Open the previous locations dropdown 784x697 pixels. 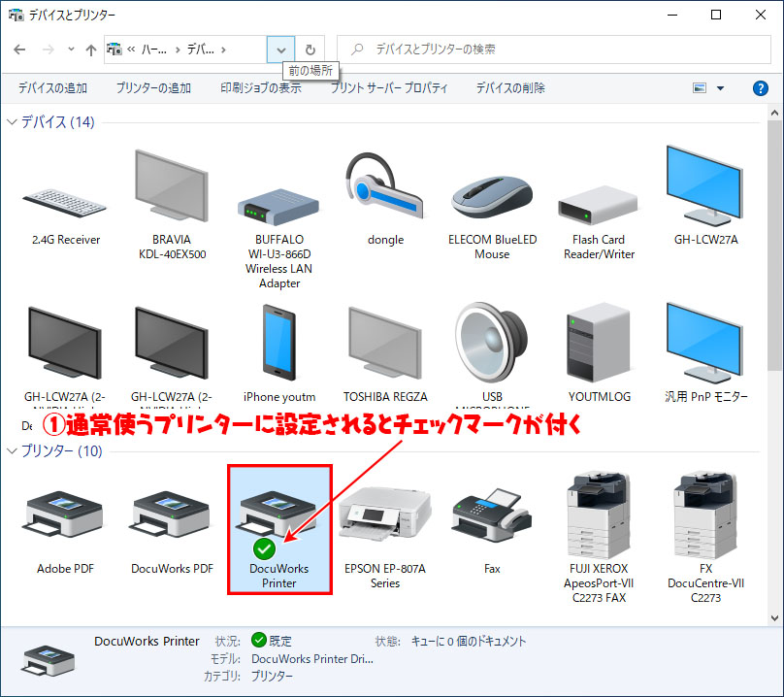(x=281, y=50)
